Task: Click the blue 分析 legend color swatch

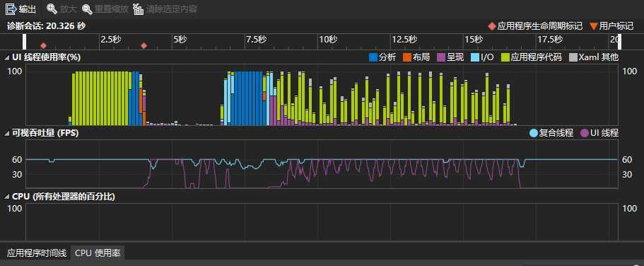Action: click(x=373, y=57)
